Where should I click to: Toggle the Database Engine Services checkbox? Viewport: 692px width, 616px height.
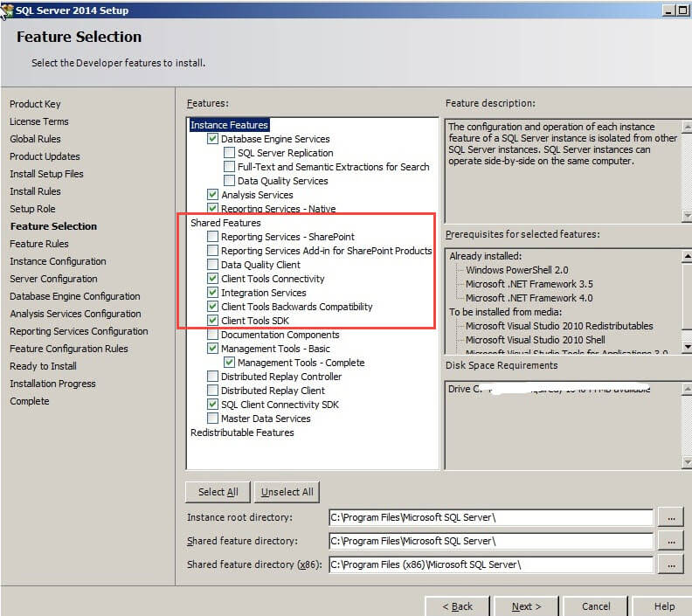click(212, 139)
